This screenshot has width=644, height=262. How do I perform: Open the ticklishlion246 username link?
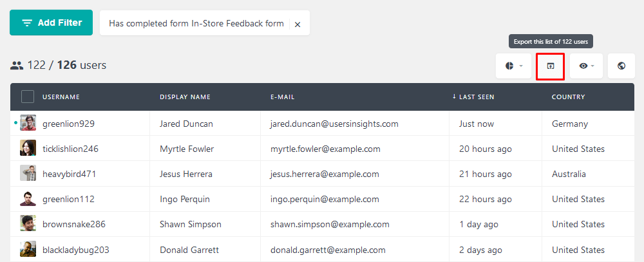tap(71, 149)
